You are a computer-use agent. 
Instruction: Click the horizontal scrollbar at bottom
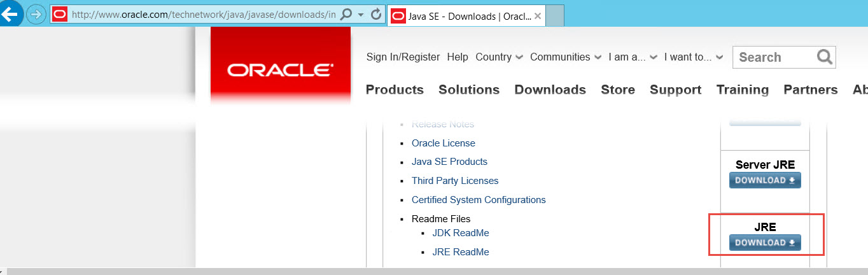point(437,271)
